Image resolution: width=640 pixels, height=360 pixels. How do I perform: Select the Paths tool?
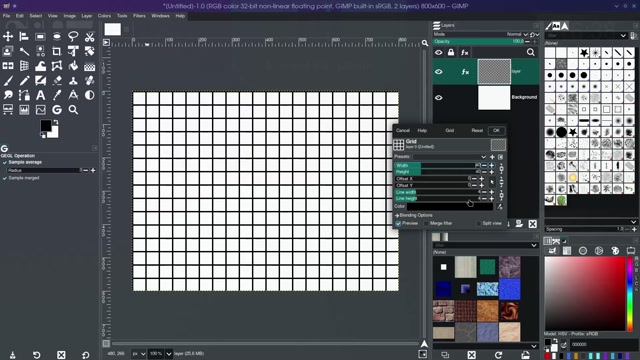24,95
